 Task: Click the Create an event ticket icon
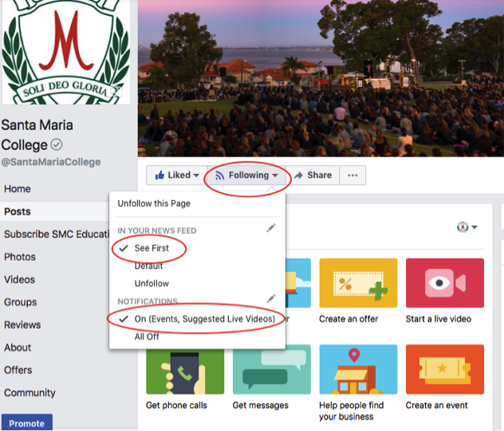point(445,370)
